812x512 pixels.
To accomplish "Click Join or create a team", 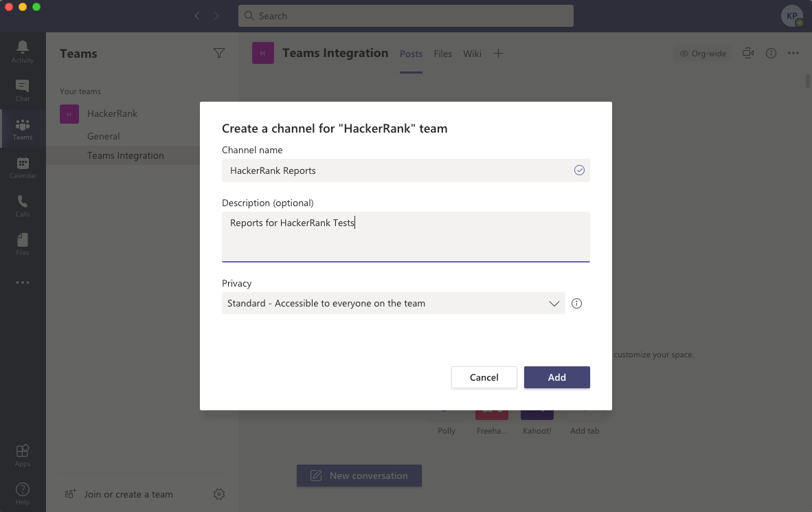I will (119, 494).
